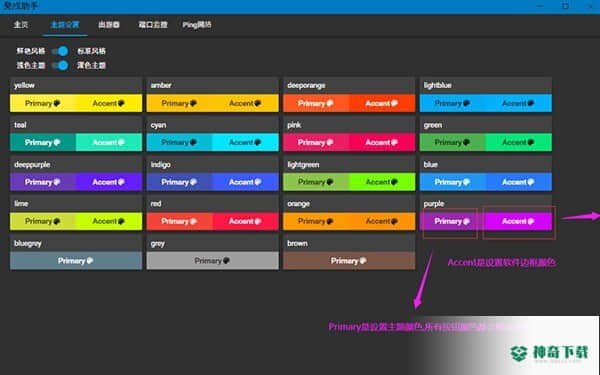Image resolution: width=600 pixels, height=375 pixels.
Task: Click palette icon on lightblue Accent button
Action: click(x=531, y=103)
